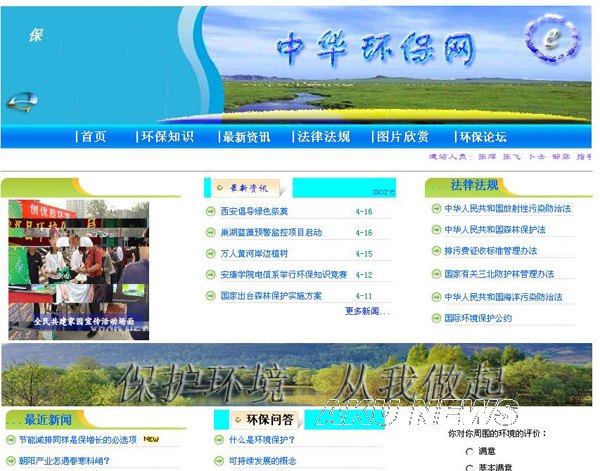Open 首页 in the navigation bar
This screenshot has width=600, height=471.
(93, 137)
